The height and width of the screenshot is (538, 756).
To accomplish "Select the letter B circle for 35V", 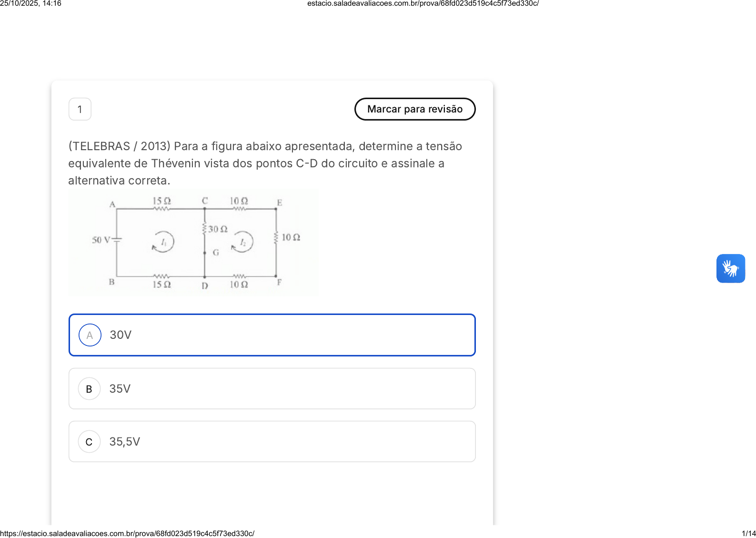I will pyautogui.click(x=89, y=389).
